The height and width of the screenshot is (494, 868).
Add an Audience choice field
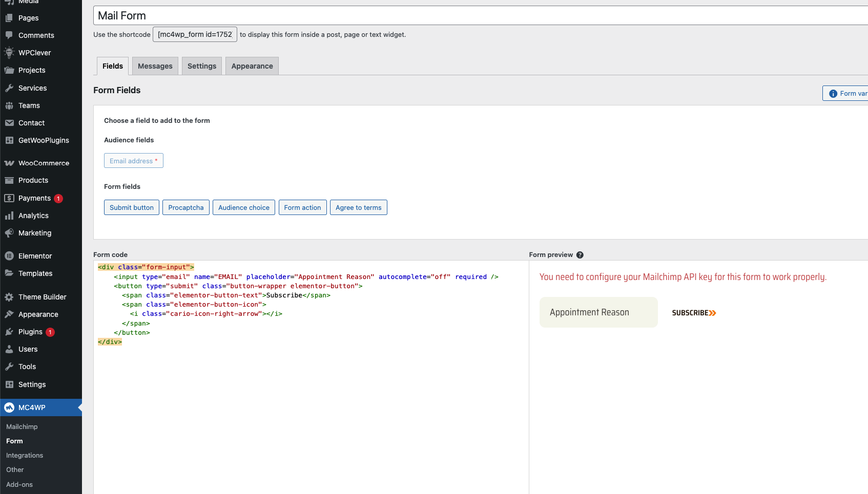click(x=243, y=207)
